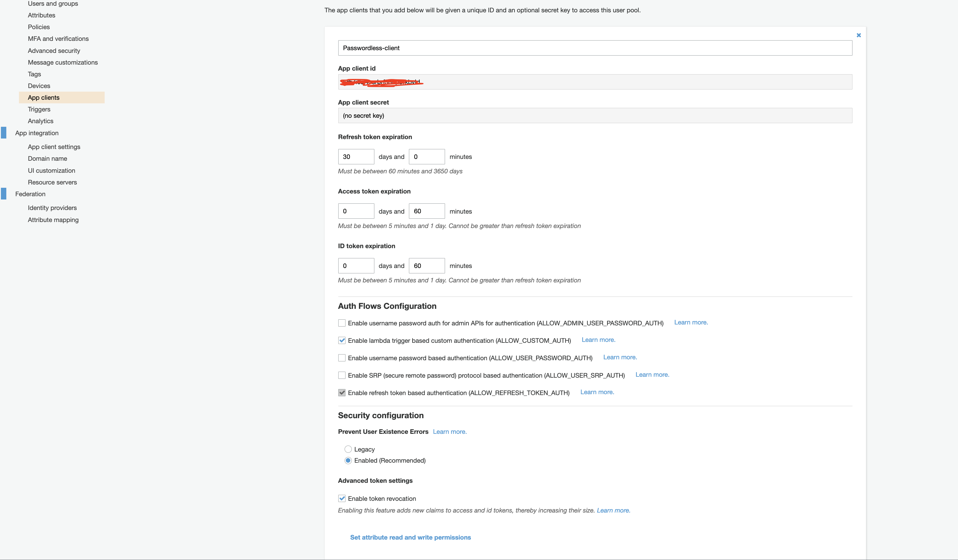Image resolution: width=958 pixels, height=560 pixels.
Task: Edit Refresh token expiration days input field
Action: point(356,156)
